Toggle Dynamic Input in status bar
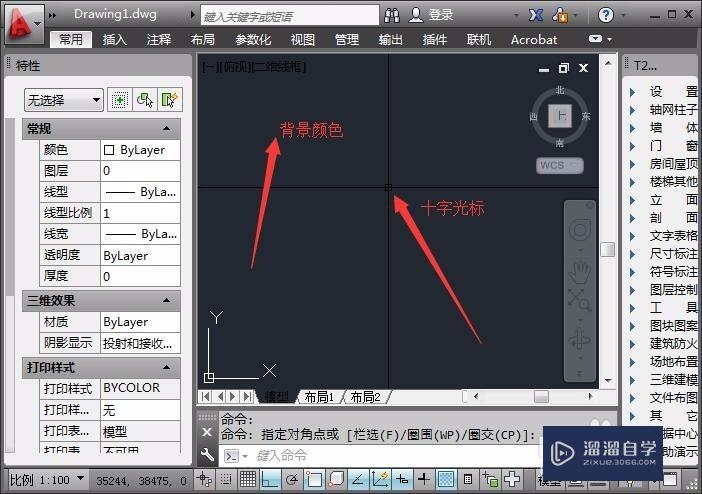This screenshot has width=702, height=494. point(402,480)
